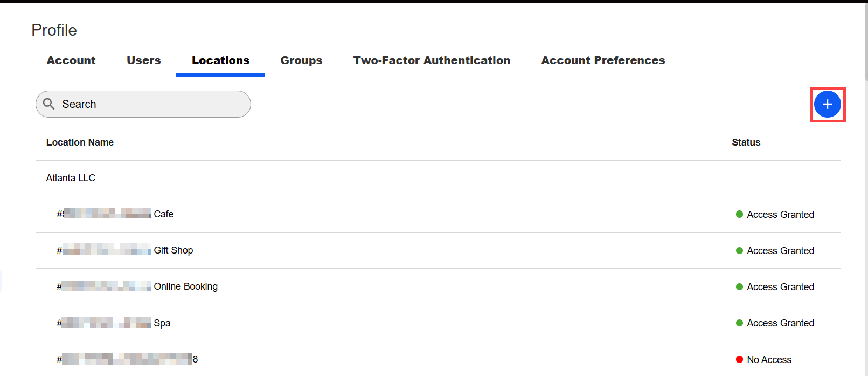Select the Atlanta LLC parent row
The width and height of the screenshot is (868, 376).
[71, 178]
